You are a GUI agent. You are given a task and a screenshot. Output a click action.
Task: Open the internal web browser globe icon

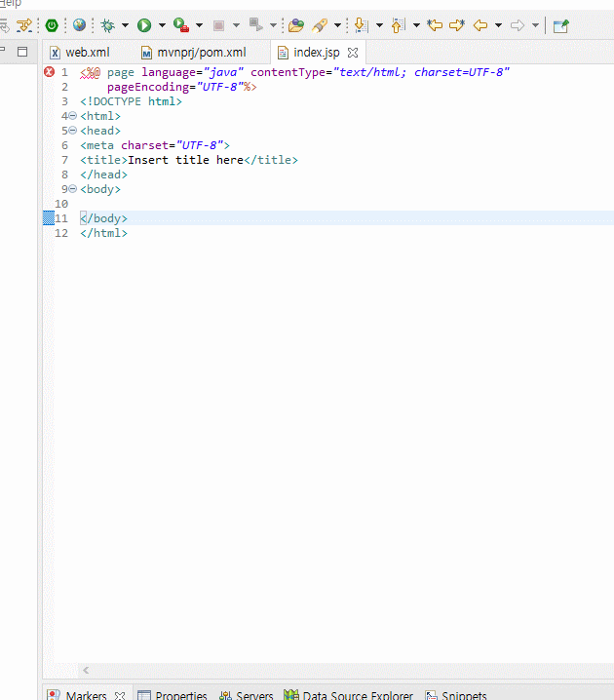[79, 25]
